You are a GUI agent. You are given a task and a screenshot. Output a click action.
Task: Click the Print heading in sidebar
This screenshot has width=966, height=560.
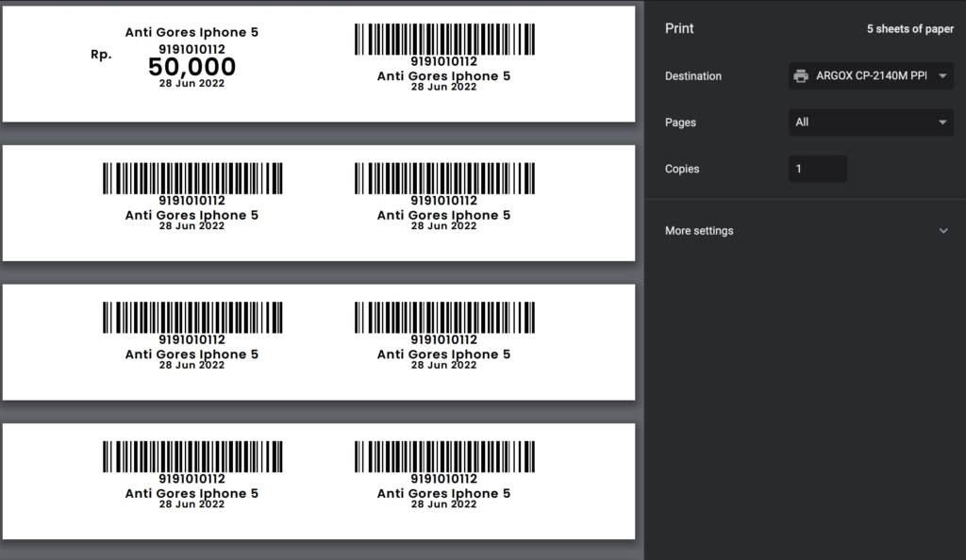679,28
